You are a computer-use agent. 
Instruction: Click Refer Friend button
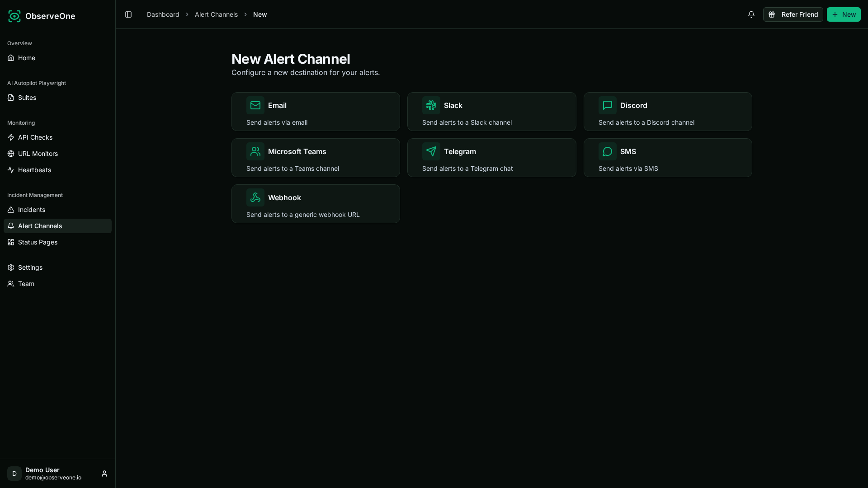[793, 14]
